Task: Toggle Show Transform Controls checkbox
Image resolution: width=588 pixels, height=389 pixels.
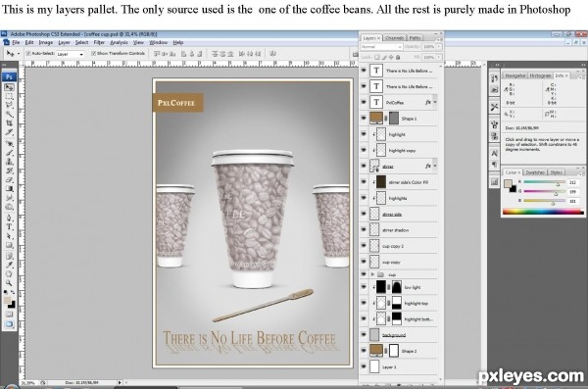Action: coord(93,53)
